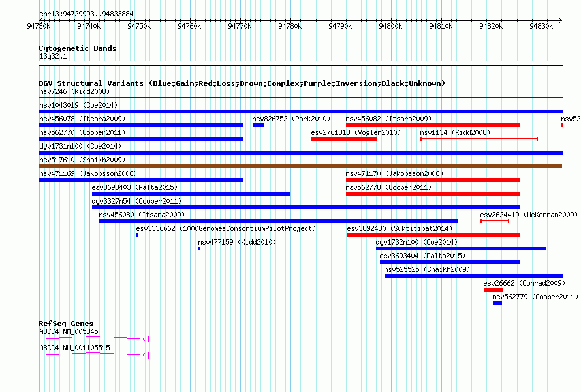Click the nsv456080 (Itsara2009) blue bar

278,221
